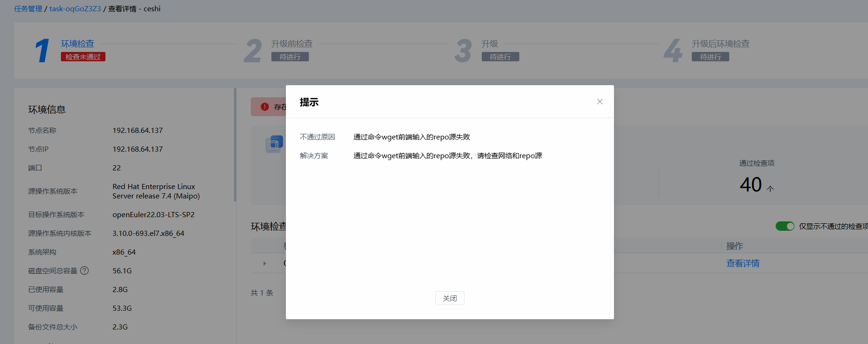Close the 提示 dialog with the X icon
The width and height of the screenshot is (868, 344).
click(x=599, y=102)
